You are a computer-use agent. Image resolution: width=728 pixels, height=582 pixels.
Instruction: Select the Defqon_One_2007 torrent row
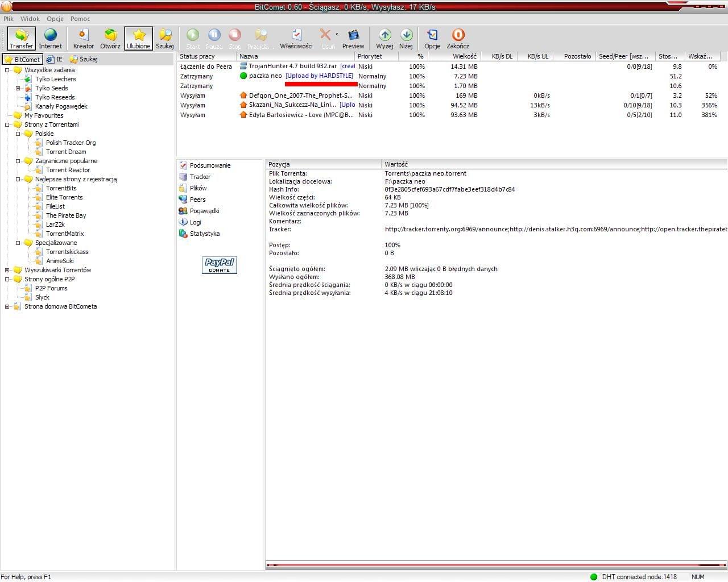[448, 95]
